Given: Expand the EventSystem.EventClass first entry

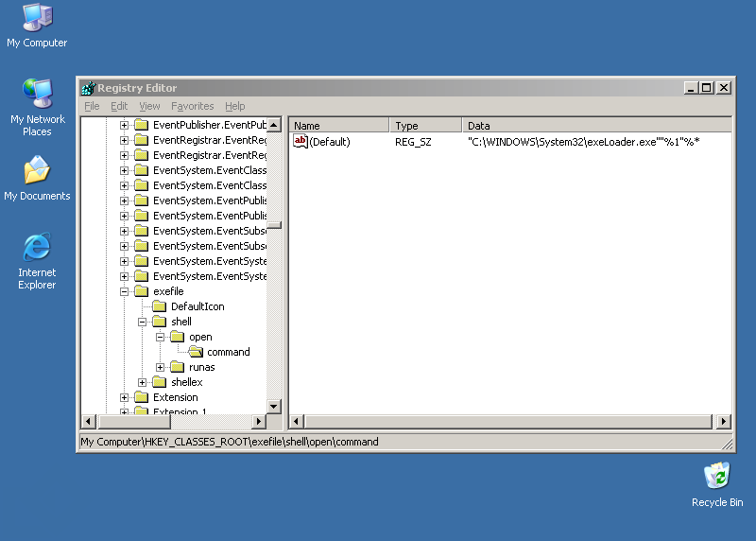Looking at the screenshot, I should click(124, 170).
